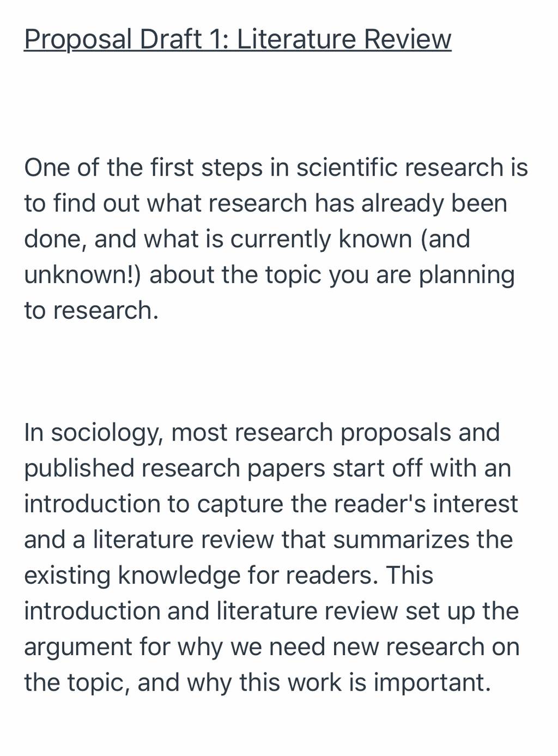Click the word 'important.' at the paragraph end
The height and width of the screenshot is (756, 558).
point(432,683)
